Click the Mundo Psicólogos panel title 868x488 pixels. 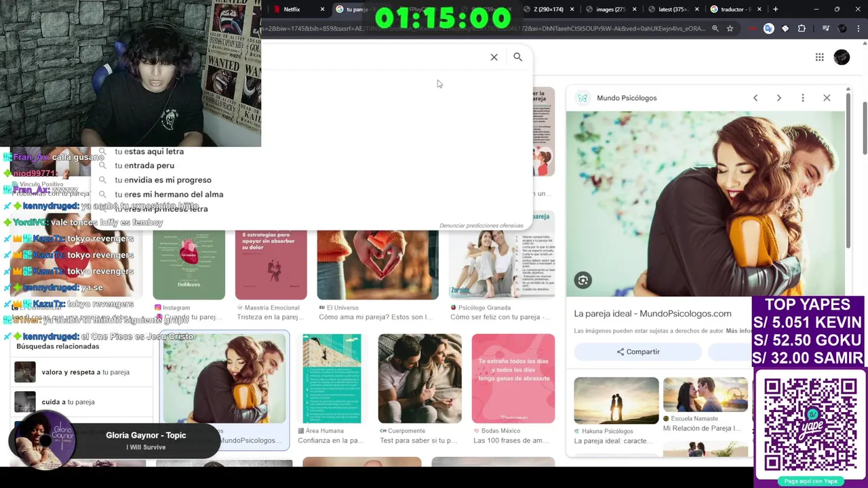[627, 98]
